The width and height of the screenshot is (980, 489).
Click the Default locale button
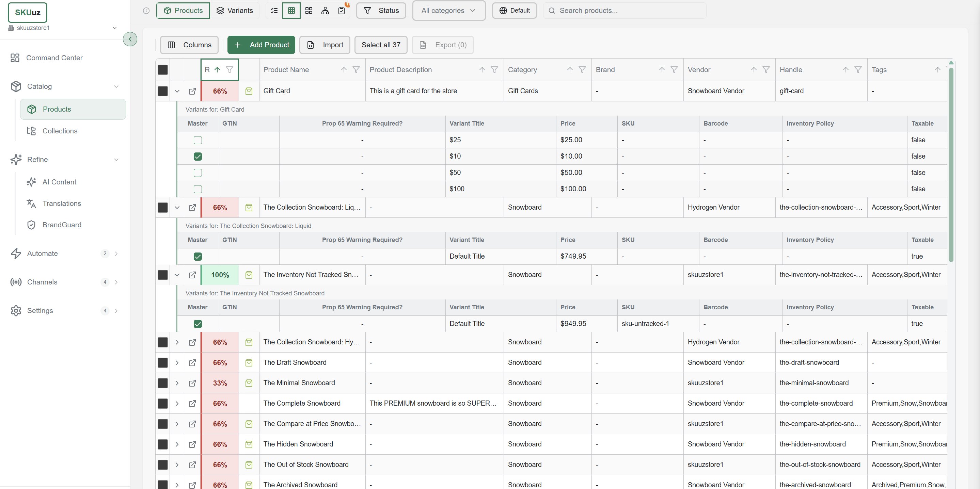(x=515, y=11)
